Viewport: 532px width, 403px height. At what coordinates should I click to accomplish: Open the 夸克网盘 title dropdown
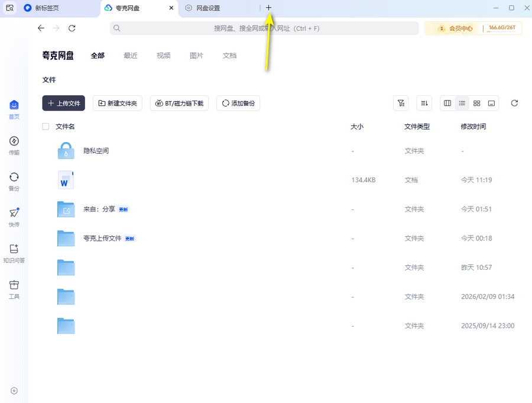tap(57, 55)
